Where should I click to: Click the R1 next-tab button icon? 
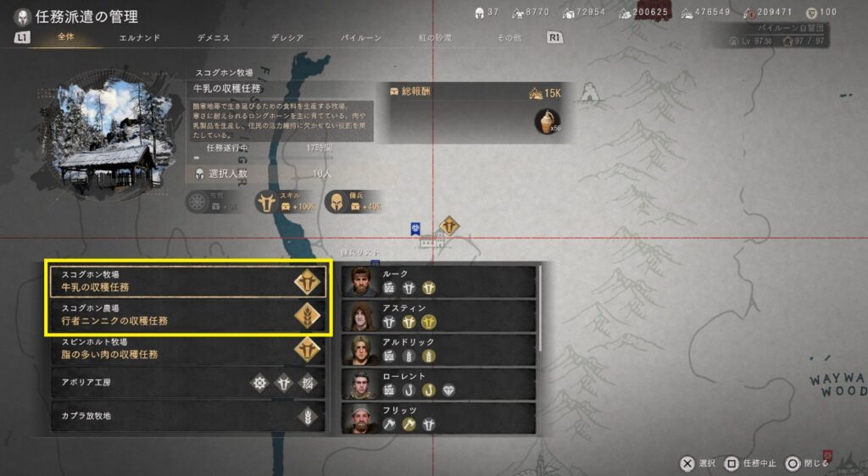pyautogui.click(x=554, y=37)
